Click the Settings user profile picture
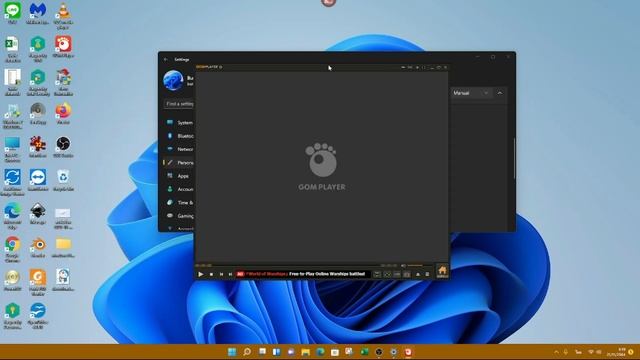 [x=173, y=80]
